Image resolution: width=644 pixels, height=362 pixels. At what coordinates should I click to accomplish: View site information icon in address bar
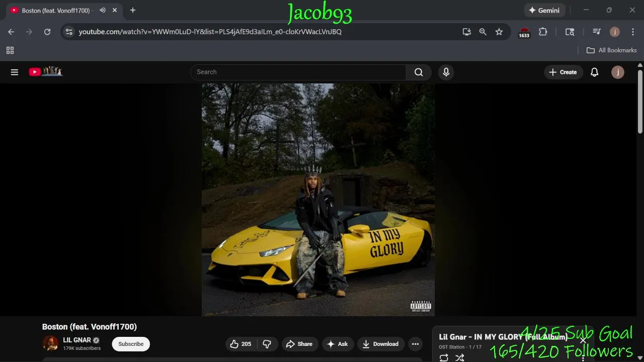(x=69, y=32)
